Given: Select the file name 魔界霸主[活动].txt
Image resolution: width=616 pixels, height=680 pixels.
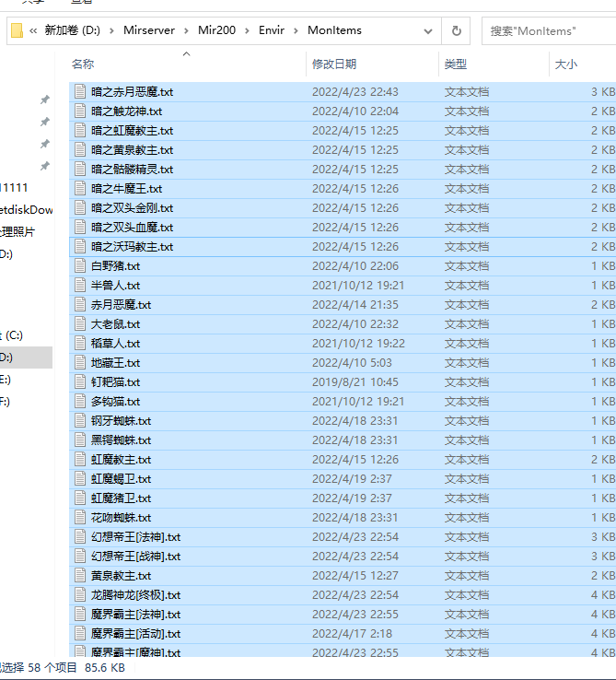Looking at the screenshot, I should 135,634.
